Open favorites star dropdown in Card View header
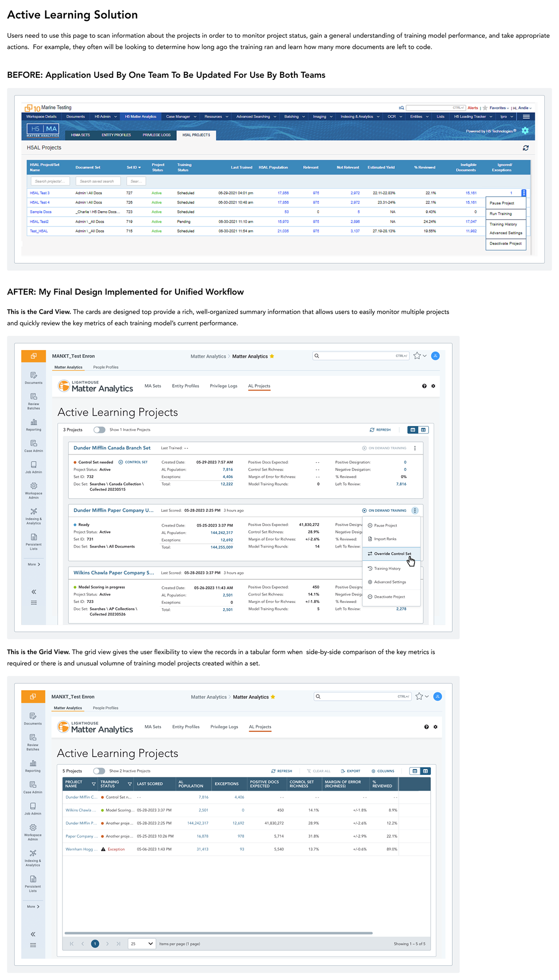The image size is (559, 980). 420,356
